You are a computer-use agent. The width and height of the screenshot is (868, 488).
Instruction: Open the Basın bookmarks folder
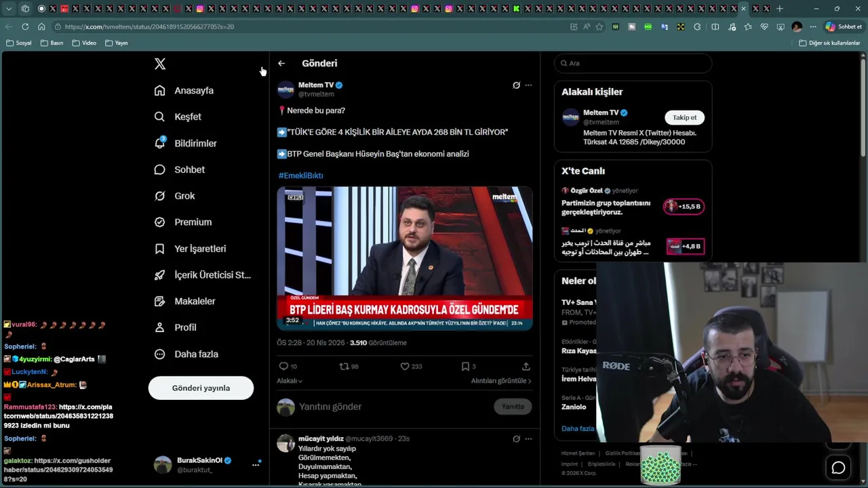click(52, 43)
